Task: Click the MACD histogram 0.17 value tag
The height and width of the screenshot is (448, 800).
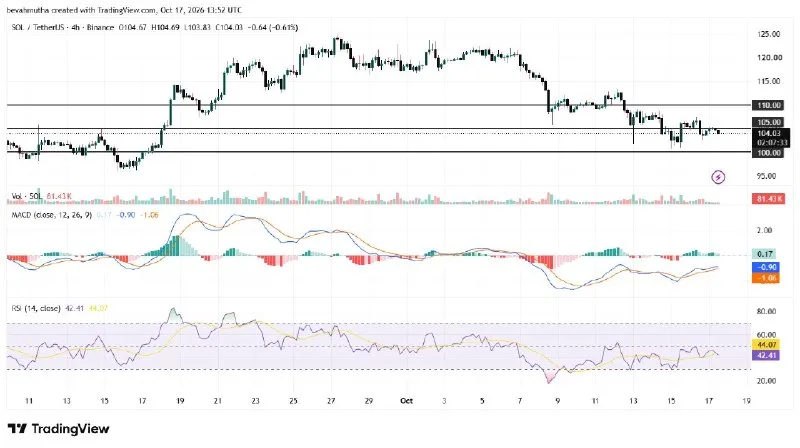Action: click(x=765, y=254)
